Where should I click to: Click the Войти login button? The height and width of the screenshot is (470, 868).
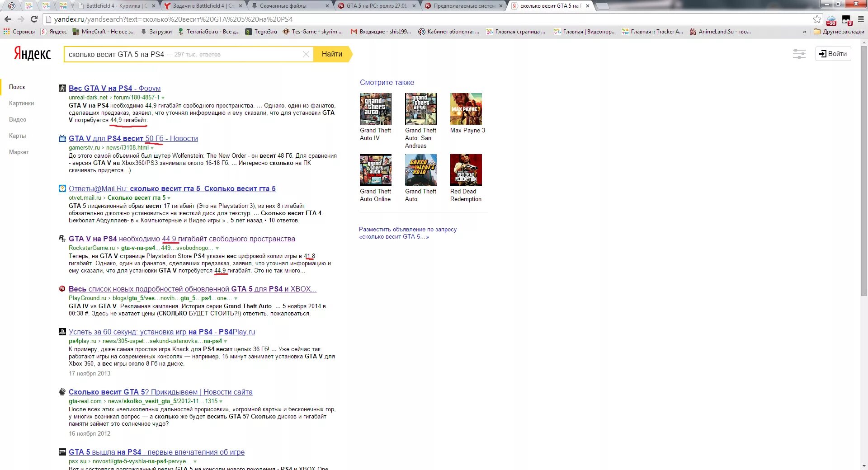833,54
